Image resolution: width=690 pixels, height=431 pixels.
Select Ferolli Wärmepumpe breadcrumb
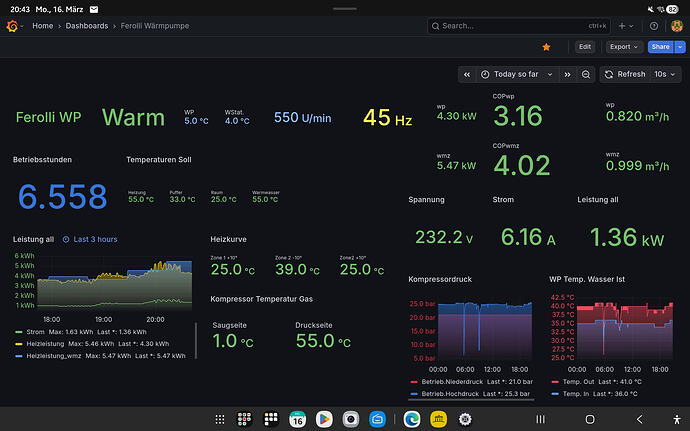coord(155,26)
